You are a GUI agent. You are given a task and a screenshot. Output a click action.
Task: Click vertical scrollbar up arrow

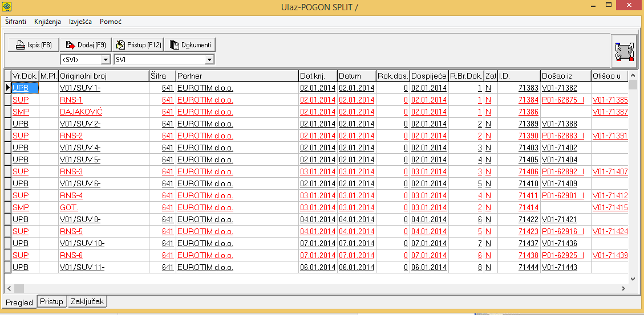[x=633, y=75]
